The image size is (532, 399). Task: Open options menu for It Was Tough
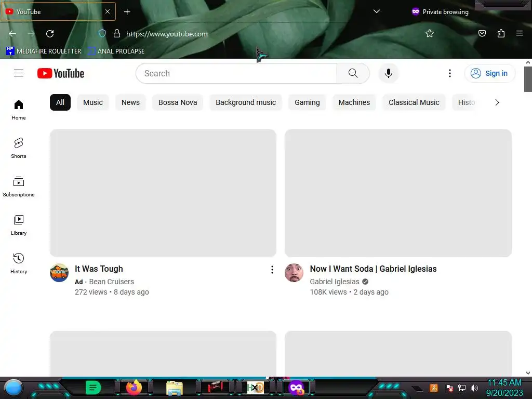click(x=272, y=270)
